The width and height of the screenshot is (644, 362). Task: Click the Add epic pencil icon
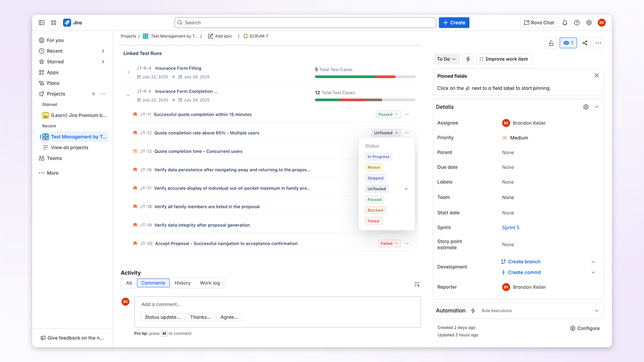click(211, 36)
